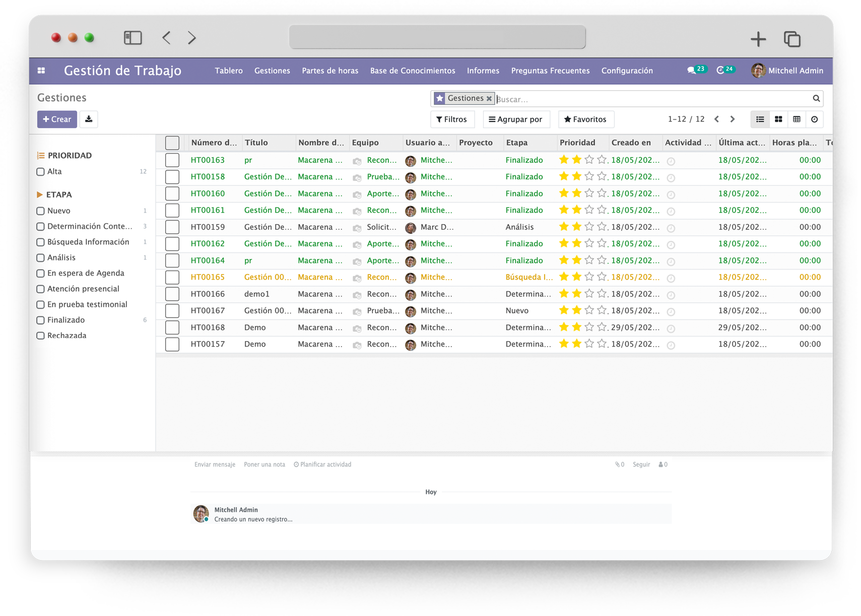Image resolution: width=861 pixels, height=616 pixels.
Task: Open the pivot table view
Action: coord(797,119)
